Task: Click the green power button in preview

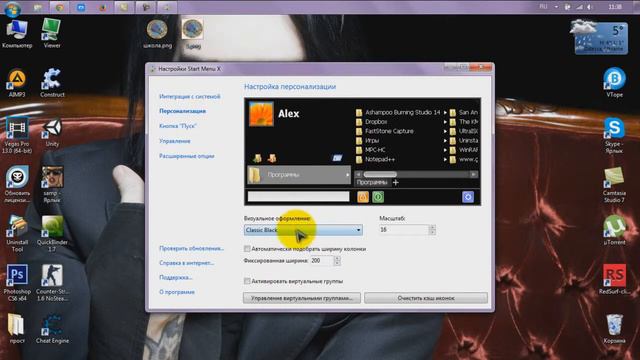Action: click(x=378, y=197)
